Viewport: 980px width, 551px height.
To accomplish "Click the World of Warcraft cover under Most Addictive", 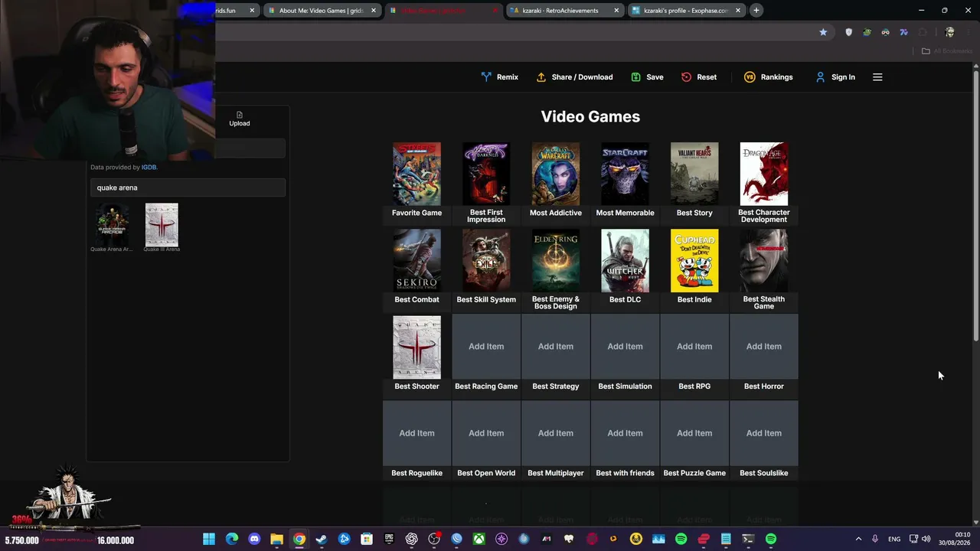I will [x=556, y=174].
